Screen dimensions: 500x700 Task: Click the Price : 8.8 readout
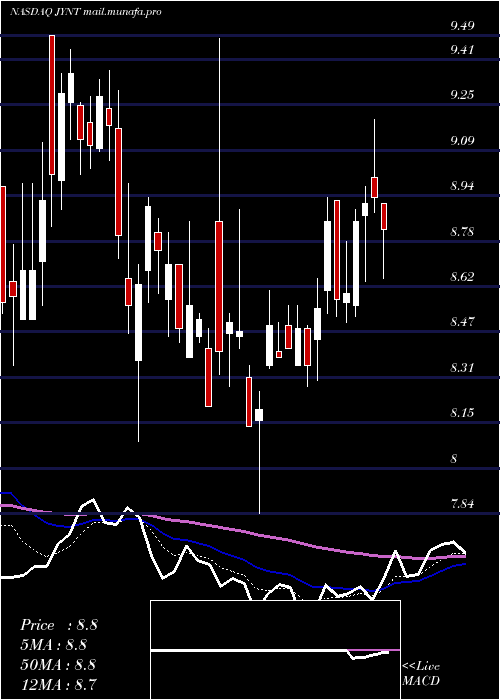(x=59, y=625)
